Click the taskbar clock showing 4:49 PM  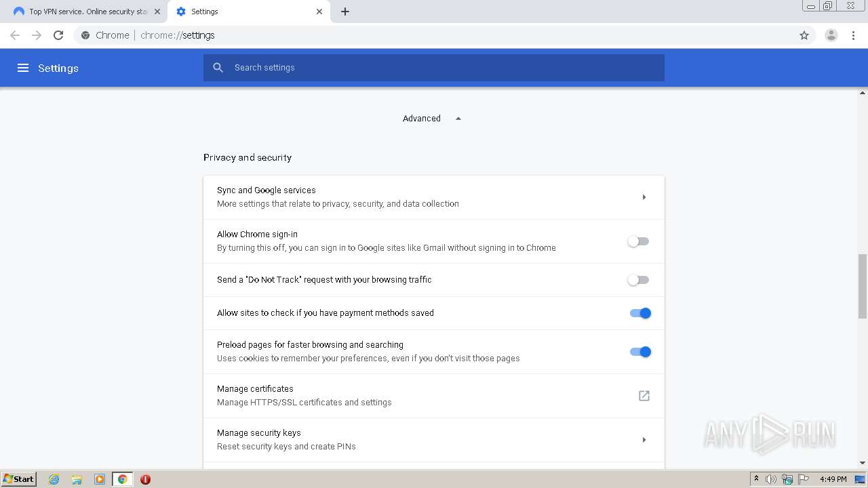(833, 479)
